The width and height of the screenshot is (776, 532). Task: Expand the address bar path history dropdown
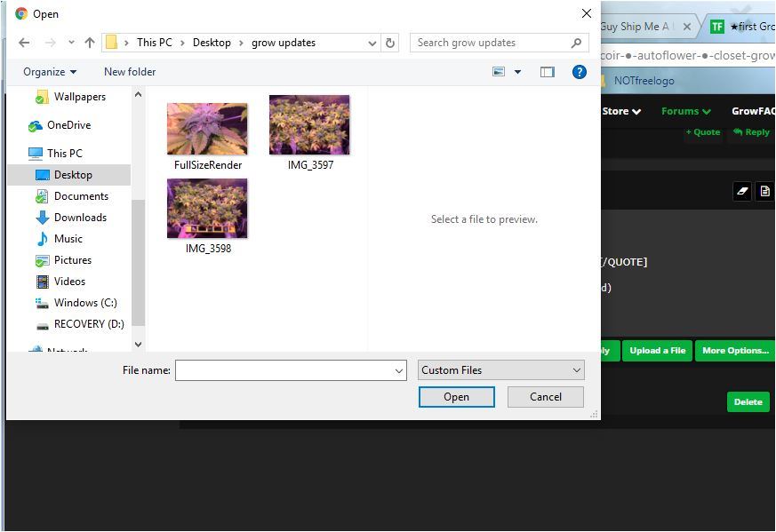tap(372, 43)
